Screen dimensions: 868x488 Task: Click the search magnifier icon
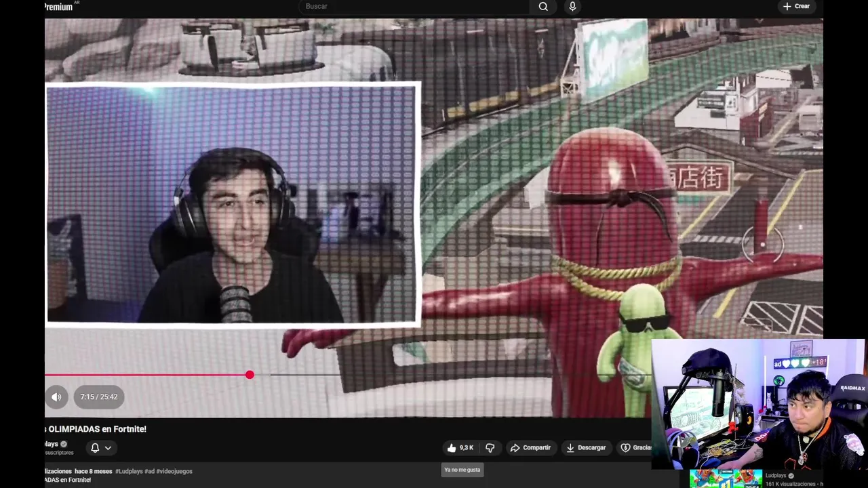pyautogui.click(x=543, y=7)
